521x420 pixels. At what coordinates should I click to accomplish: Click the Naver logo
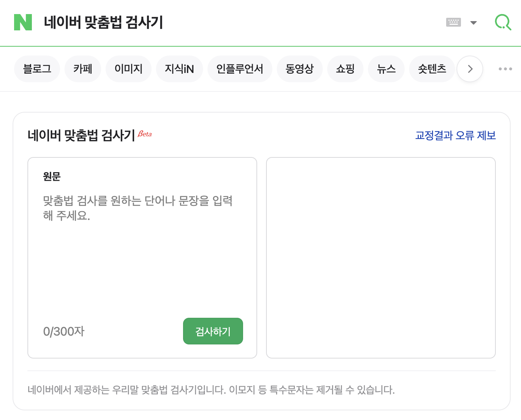point(23,23)
